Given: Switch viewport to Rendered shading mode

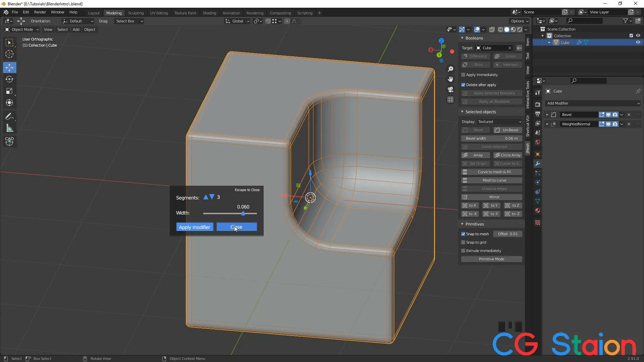Looking at the screenshot, I should (x=519, y=29).
